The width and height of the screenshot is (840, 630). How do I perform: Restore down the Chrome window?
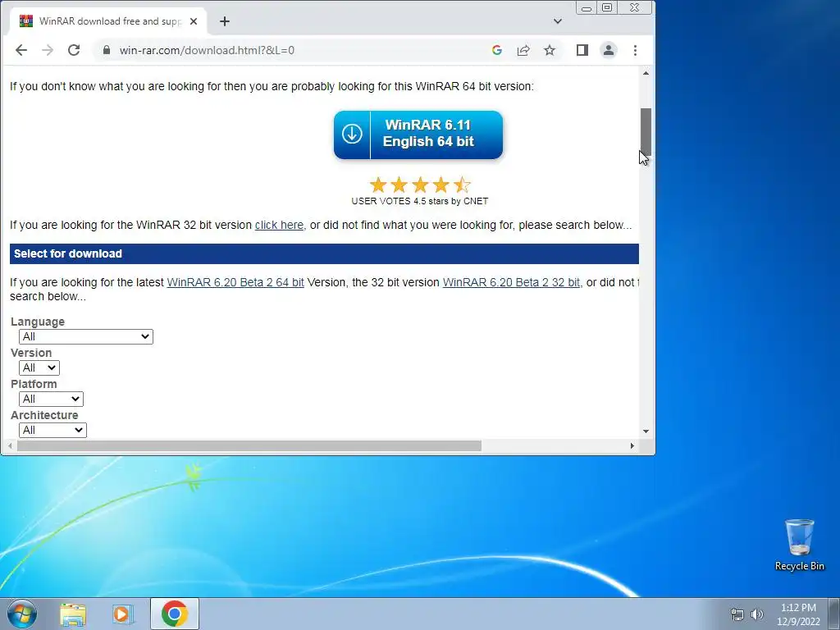point(607,8)
